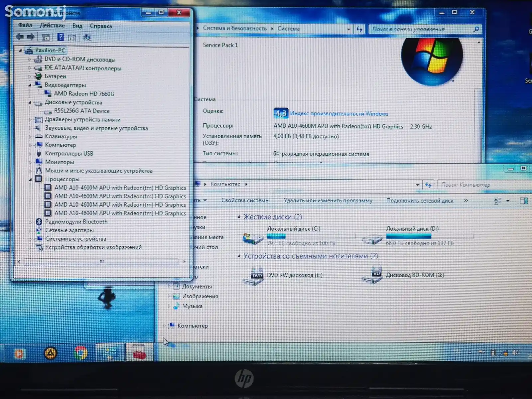Screen dimensions: 532x399
Task: Show more toolbar commands chevron
Action: [466, 201]
